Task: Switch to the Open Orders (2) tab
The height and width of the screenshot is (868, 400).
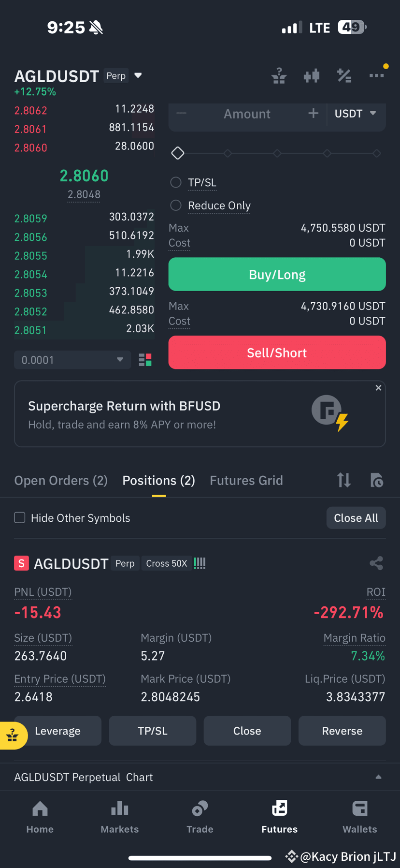Action: pyautogui.click(x=61, y=480)
